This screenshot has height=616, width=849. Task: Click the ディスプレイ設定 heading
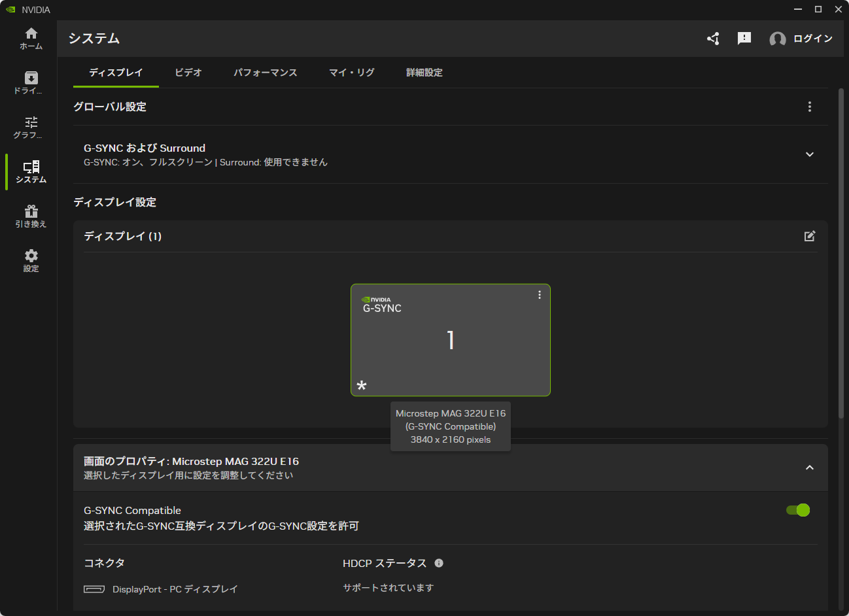(x=115, y=202)
